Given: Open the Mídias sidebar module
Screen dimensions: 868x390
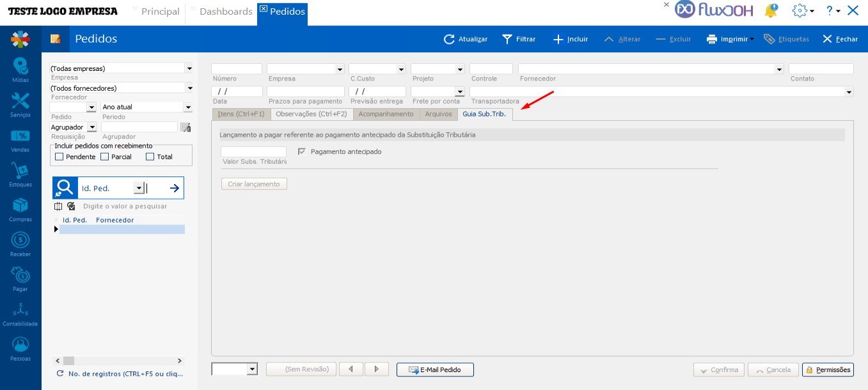Looking at the screenshot, I should pyautogui.click(x=20, y=68).
